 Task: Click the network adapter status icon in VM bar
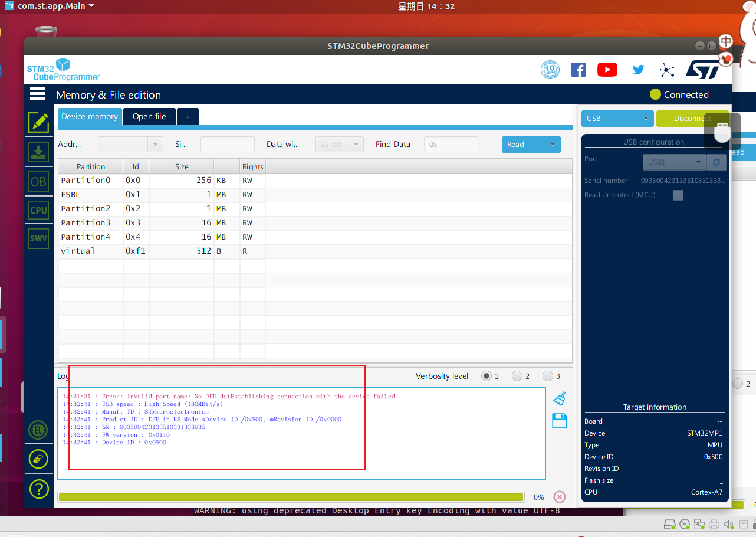pyautogui.click(x=699, y=524)
